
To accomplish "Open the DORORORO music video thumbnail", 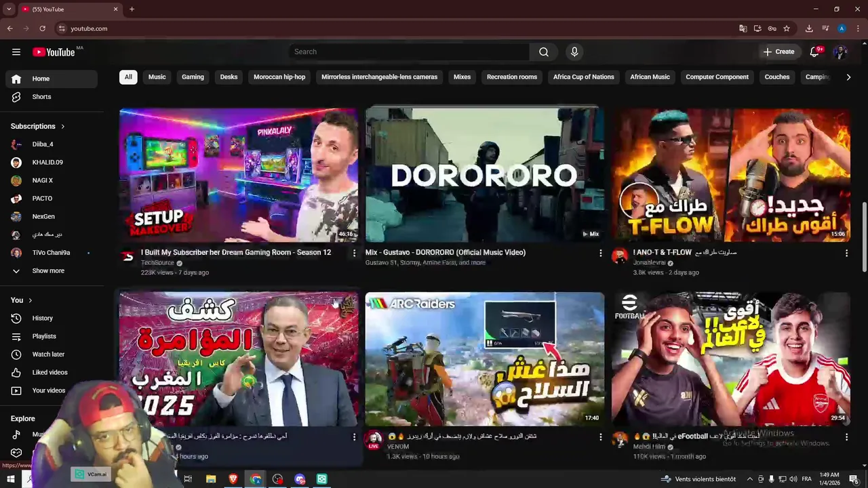I will (484, 176).
